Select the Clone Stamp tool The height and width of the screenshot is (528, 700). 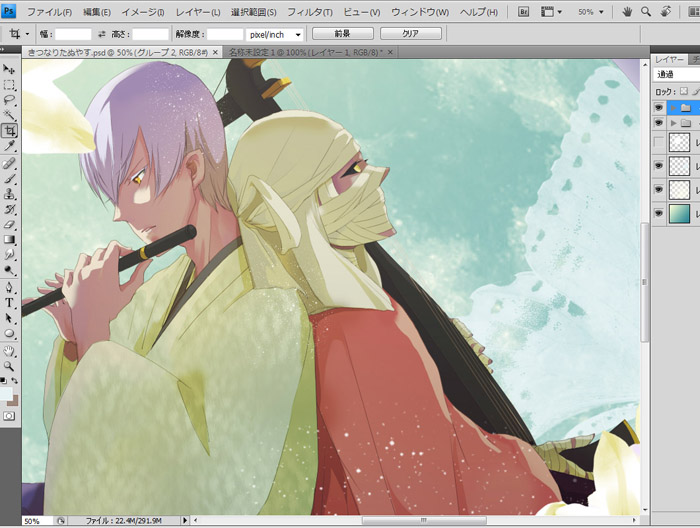[8, 194]
